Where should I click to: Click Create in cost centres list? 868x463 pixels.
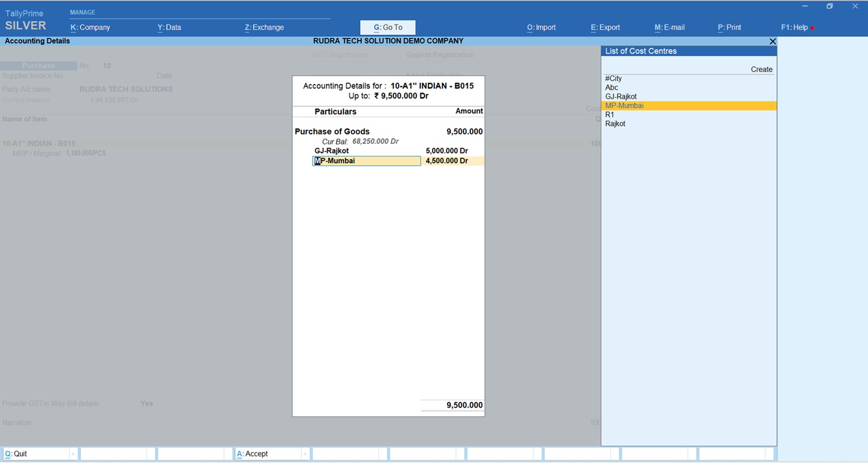click(x=761, y=69)
